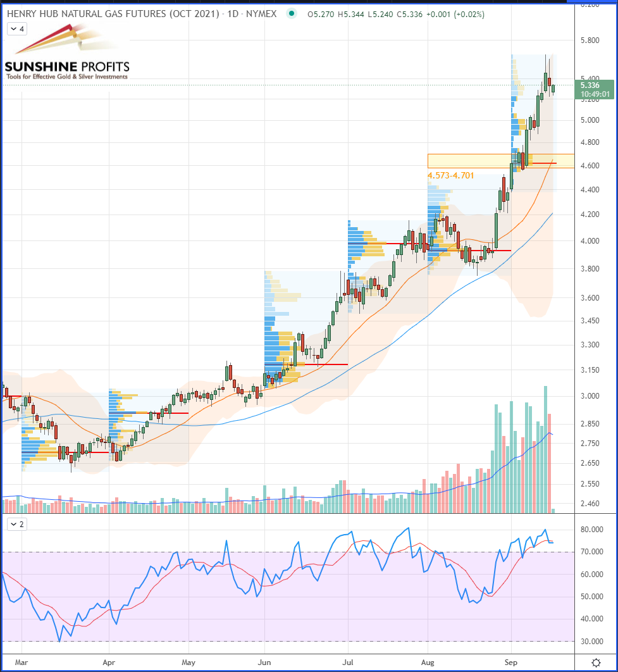Click the 4.000 price axis label
This screenshot has width=618, height=672.
pyautogui.click(x=590, y=241)
